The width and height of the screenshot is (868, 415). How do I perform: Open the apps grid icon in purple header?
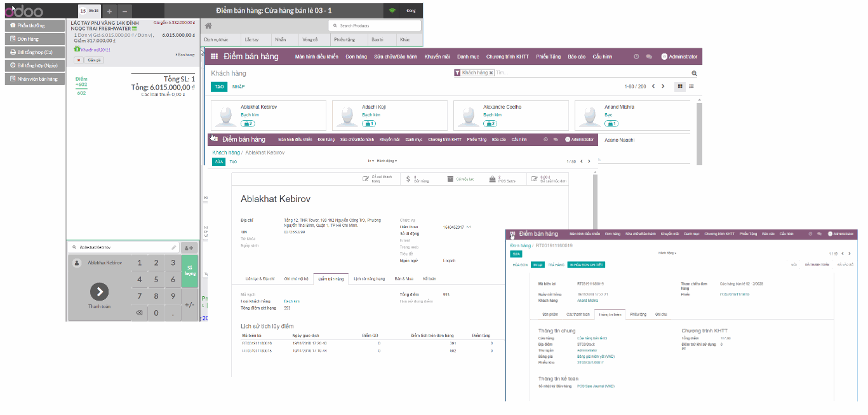coord(214,56)
